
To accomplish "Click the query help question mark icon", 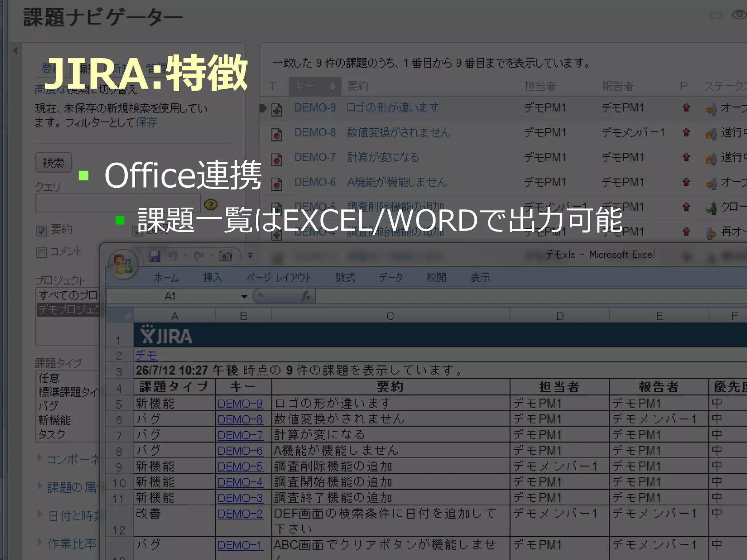I will click(211, 205).
